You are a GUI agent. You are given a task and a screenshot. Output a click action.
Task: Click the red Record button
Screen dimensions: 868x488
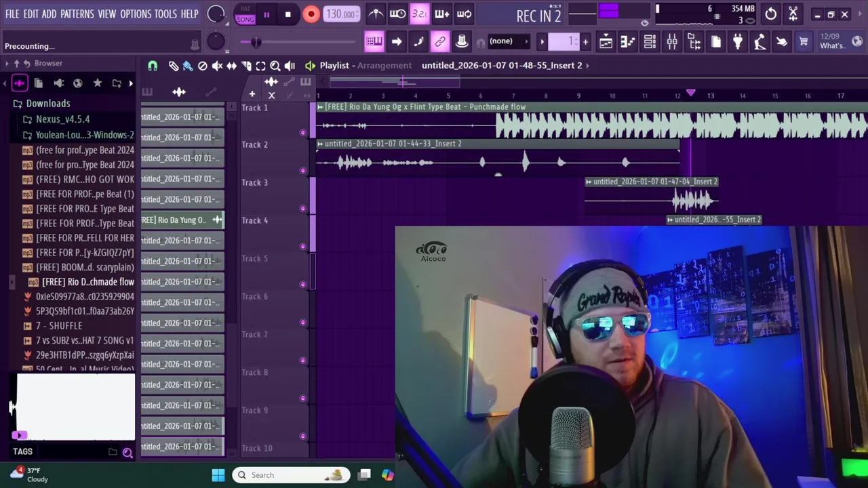[311, 14]
